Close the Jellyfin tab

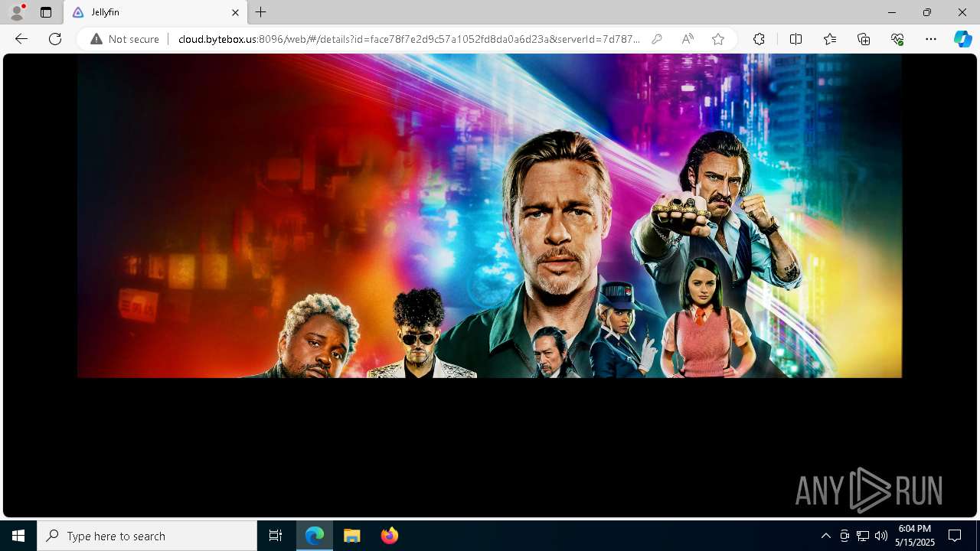click(235, 12)
